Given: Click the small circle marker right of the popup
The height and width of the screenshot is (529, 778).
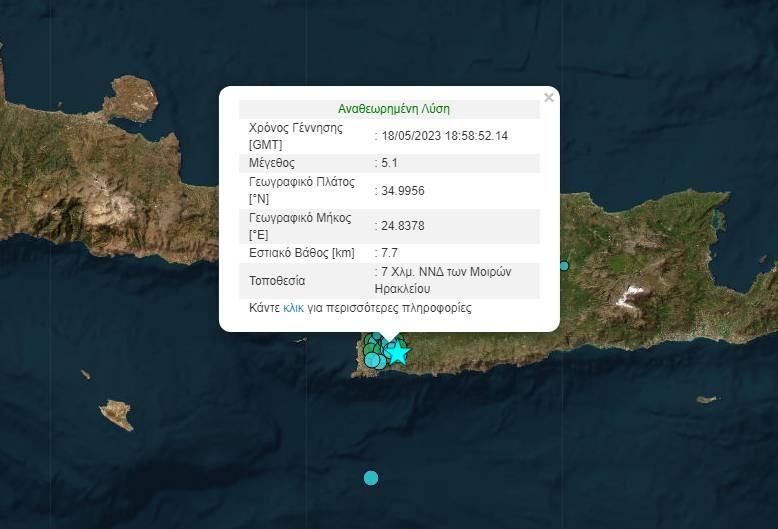Looking at the screenshot, I should (x=564, y=266).
